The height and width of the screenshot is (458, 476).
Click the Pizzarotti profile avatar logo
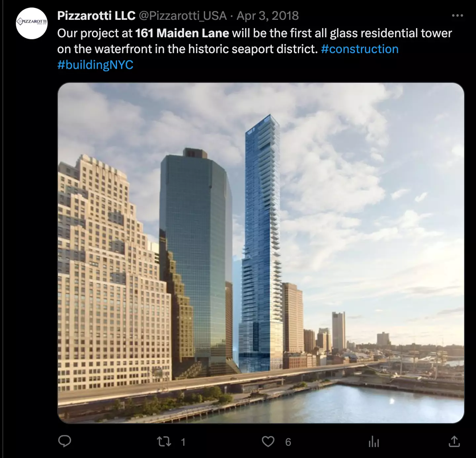[x=32, y=23]
